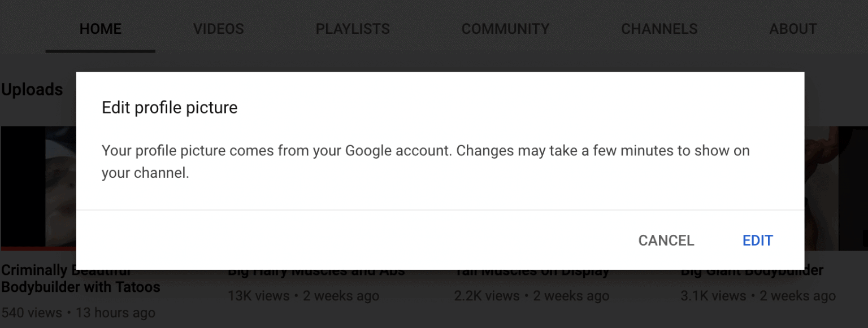Open the CHANNELS tab
This screenshot has width=868, height=328.
pyautogui.click(x=659, y=29)
